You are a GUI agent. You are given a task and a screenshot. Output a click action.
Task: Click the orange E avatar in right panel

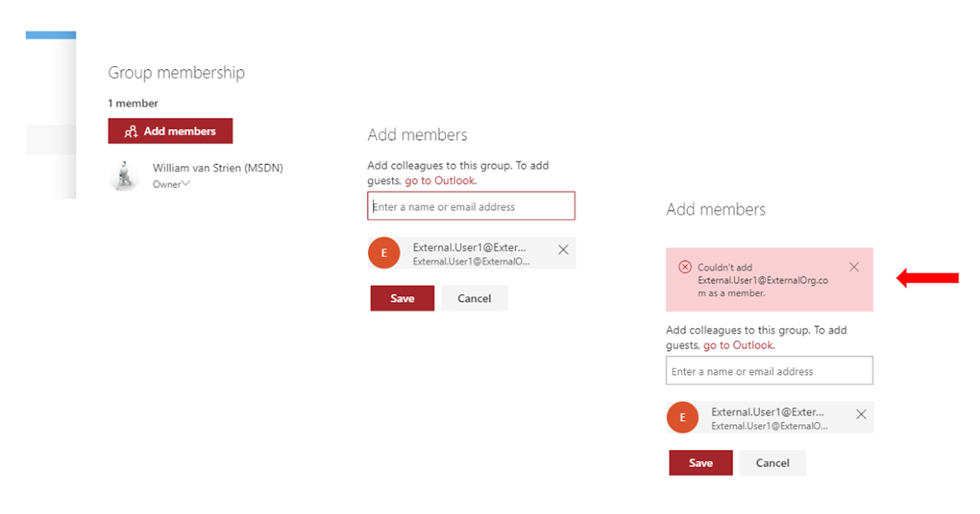click(683, 417)
